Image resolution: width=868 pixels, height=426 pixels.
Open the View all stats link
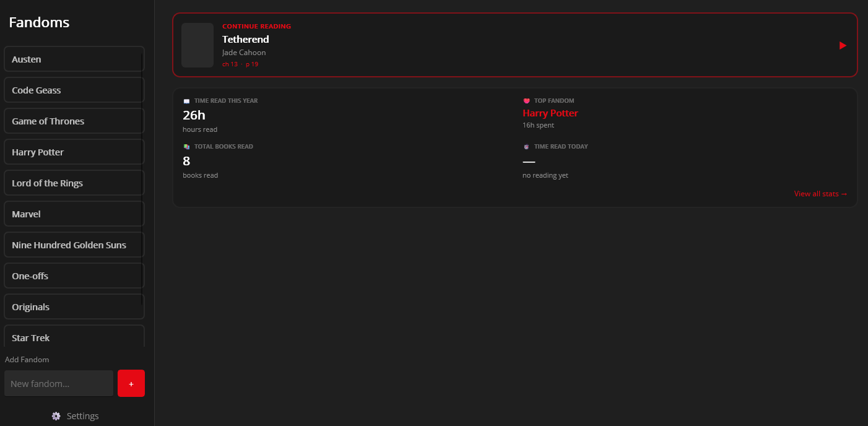(820, 193)
